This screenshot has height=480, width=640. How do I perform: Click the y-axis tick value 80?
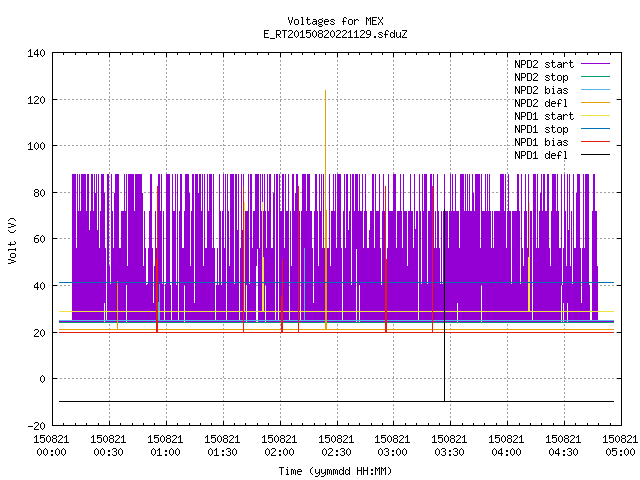click(x=39, y=193)
